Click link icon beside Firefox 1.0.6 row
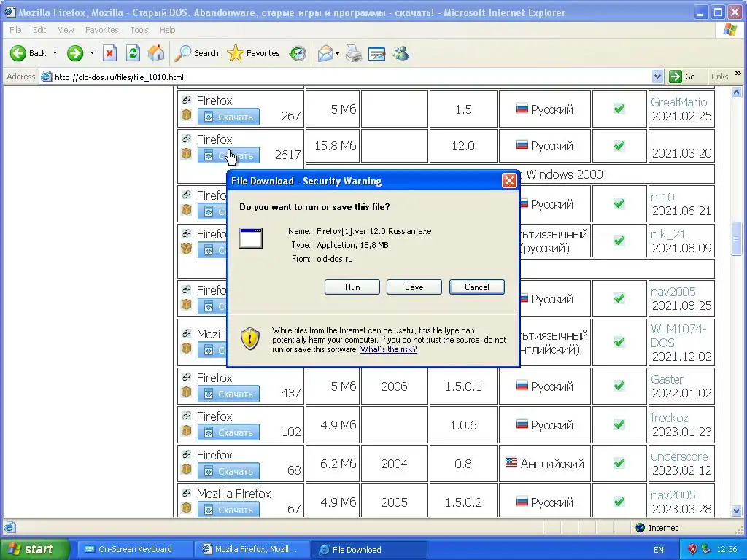This screenshot has height=560, width=747. tap(187, 415)
